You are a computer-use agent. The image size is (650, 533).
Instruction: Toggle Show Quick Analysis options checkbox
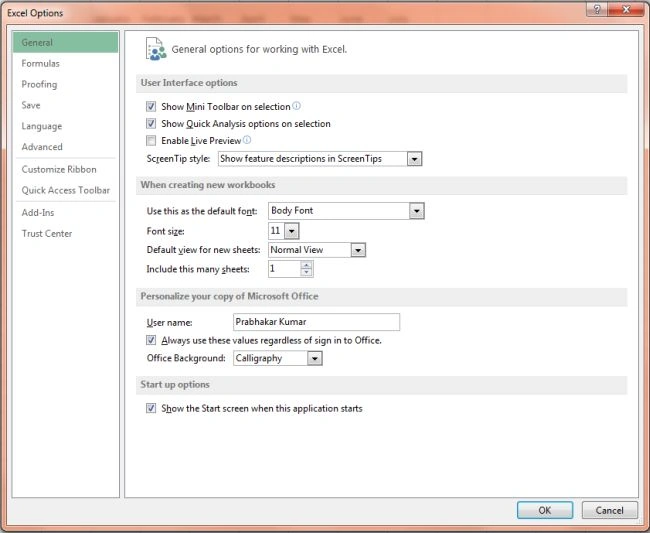pyautogui.click(x=151, y=124)
